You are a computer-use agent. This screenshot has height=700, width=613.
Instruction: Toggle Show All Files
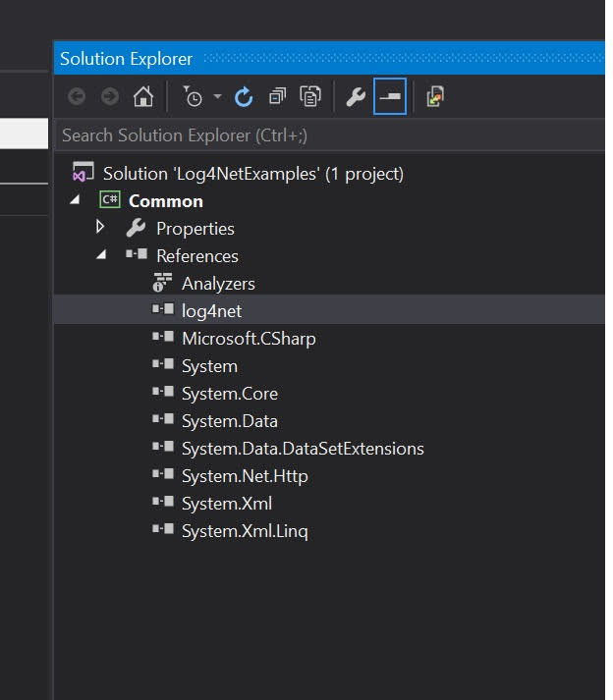pos(310,96)
